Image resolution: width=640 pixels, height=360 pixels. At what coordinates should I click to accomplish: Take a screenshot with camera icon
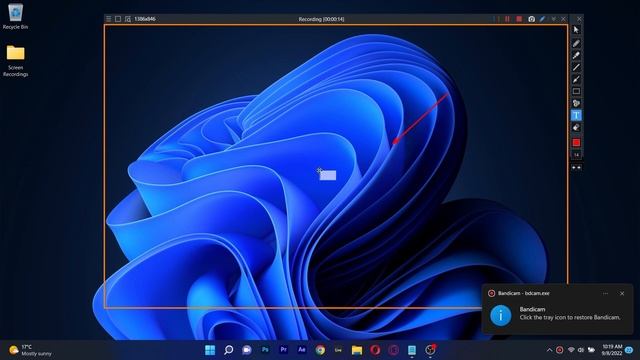tap(531, 19)
